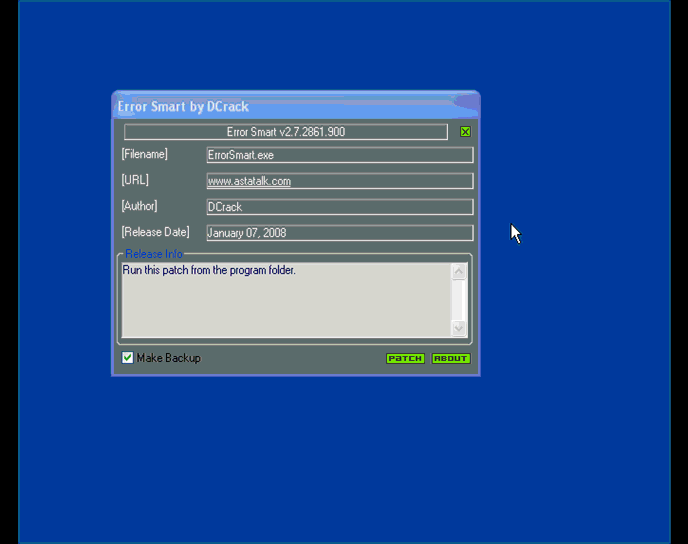
Task: Click the release info scrollbar track
Action: [x=459, y=300]
